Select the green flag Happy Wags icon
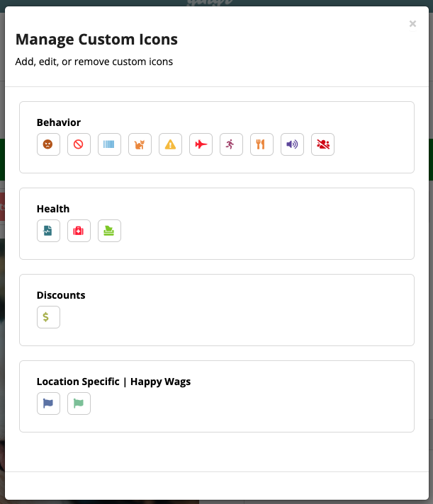The image size is (433, 504). pos(79,403)
